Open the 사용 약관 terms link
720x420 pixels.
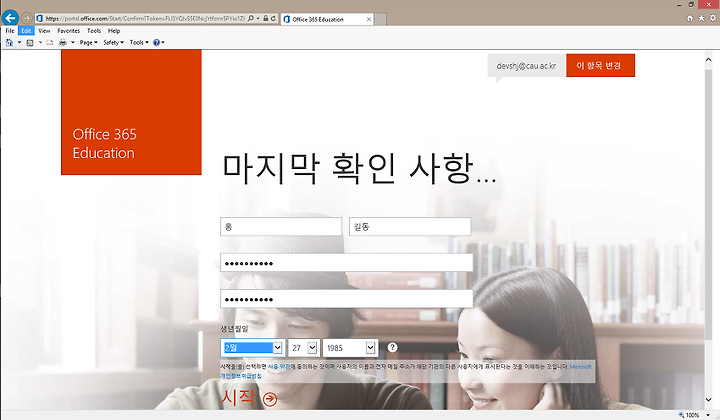click(278, 367)
